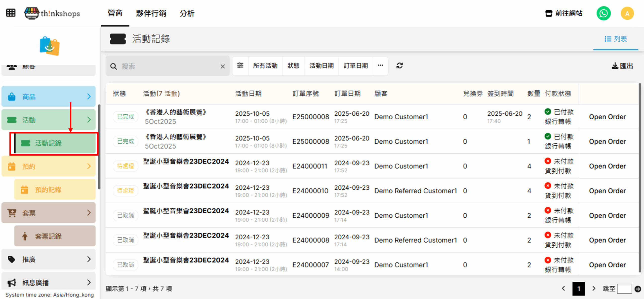
Task: Open Order for E24000011 row
Action: pyautogui.click(x=607, y=166)
